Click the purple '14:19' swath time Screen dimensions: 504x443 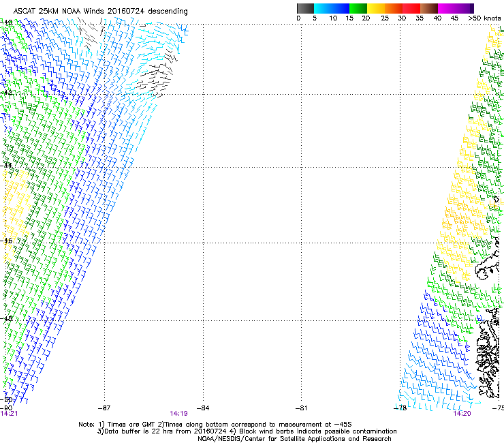point(178,414)
